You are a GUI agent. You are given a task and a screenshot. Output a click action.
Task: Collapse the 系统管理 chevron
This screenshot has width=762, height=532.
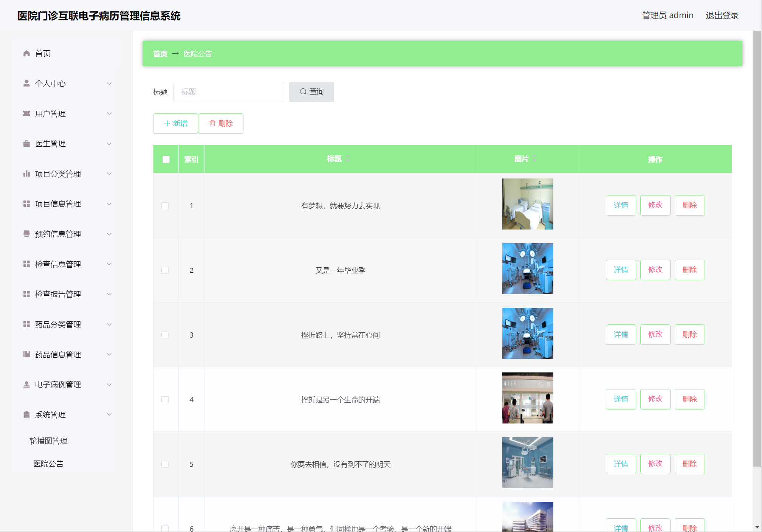coord(109,415)
